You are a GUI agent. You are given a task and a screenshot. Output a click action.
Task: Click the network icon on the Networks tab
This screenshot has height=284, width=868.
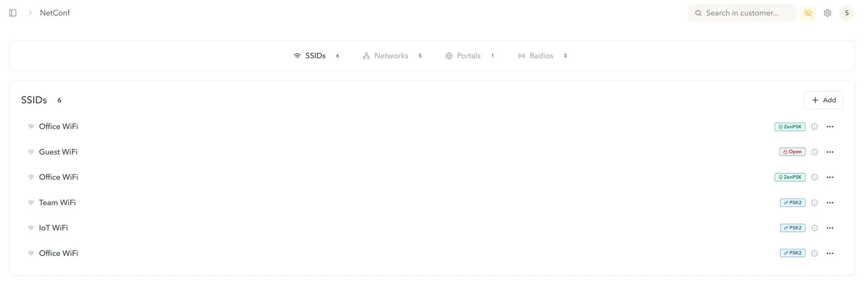[366, 56]
